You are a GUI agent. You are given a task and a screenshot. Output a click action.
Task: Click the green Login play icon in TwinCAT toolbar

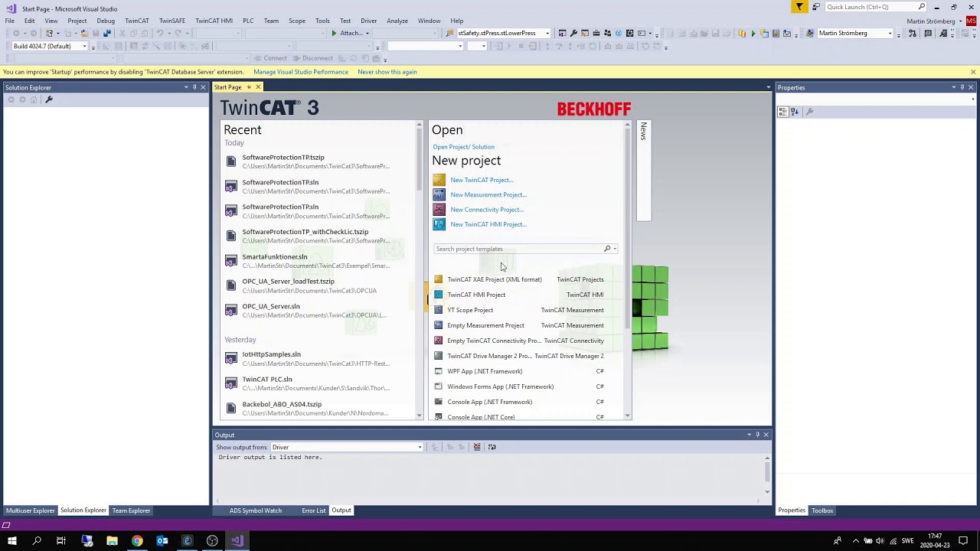(x=753, y=33)
